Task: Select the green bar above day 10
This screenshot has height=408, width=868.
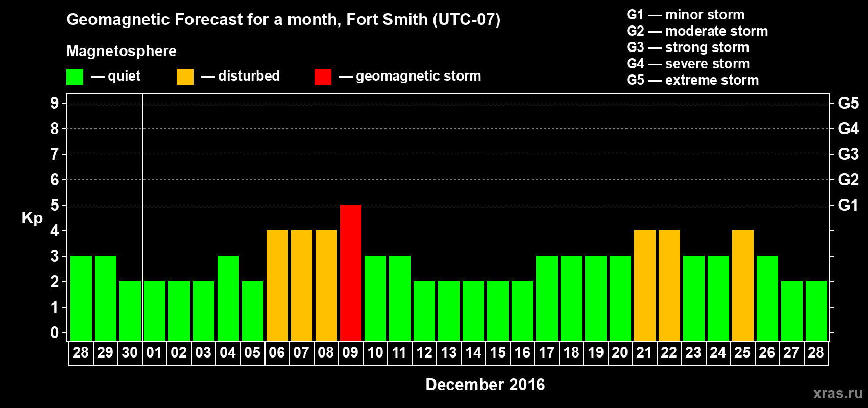Action: 375,298
